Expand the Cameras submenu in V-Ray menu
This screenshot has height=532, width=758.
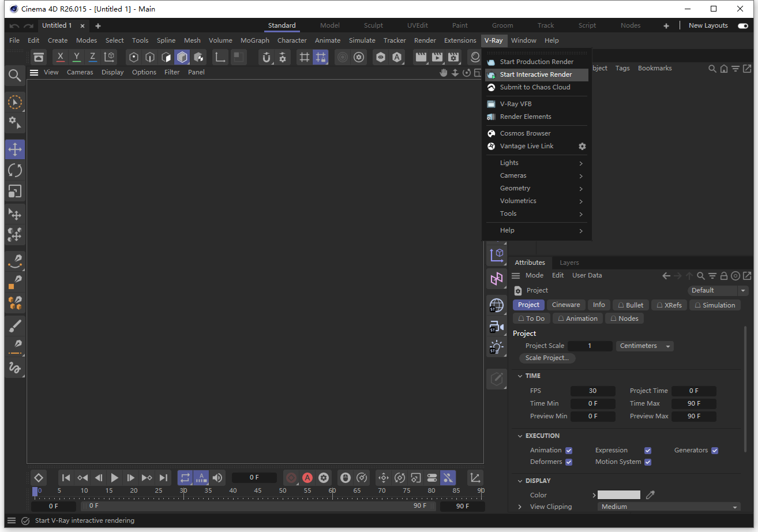pos(536,175)
